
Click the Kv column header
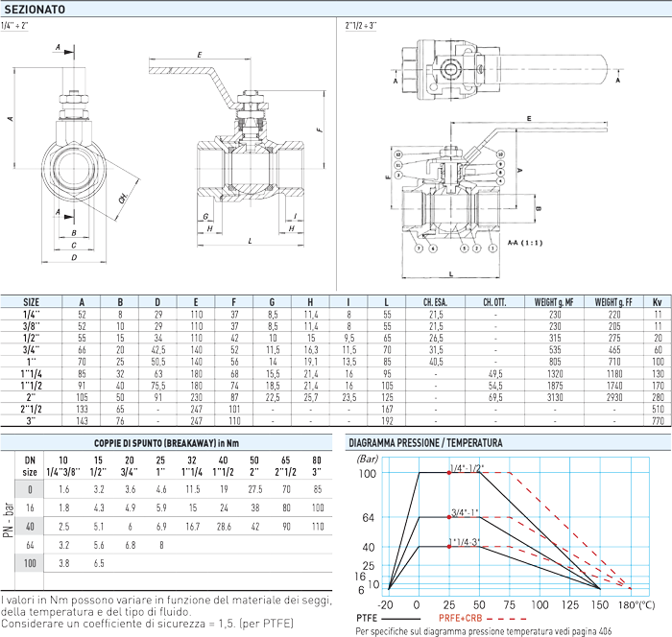click(657, 301)
